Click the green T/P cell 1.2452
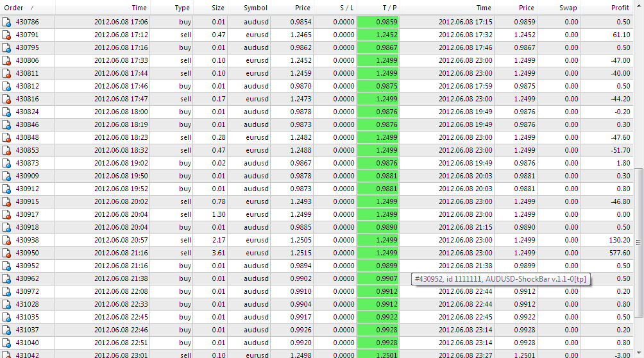 pyautogui.click(x=378, y=35)
